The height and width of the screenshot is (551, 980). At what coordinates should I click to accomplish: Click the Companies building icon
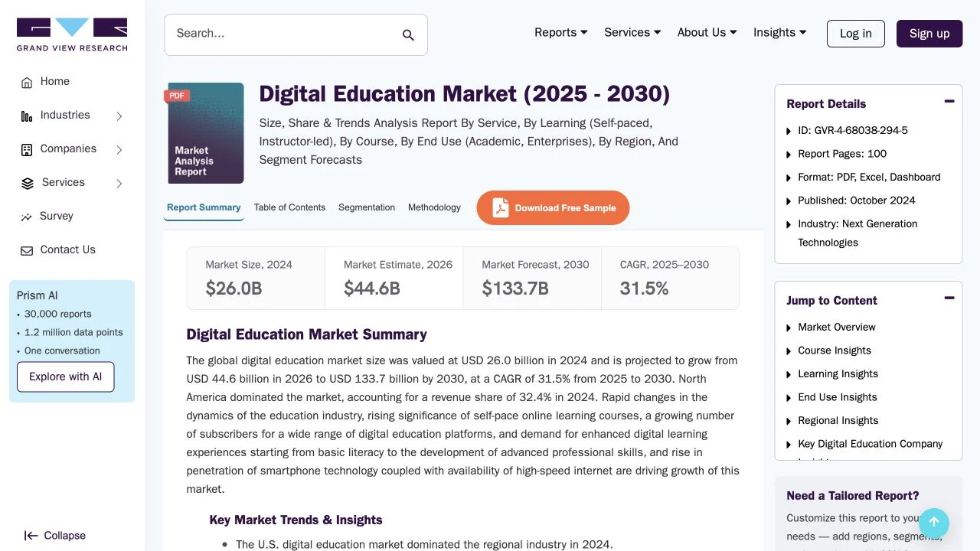click(x=27, y=150)
